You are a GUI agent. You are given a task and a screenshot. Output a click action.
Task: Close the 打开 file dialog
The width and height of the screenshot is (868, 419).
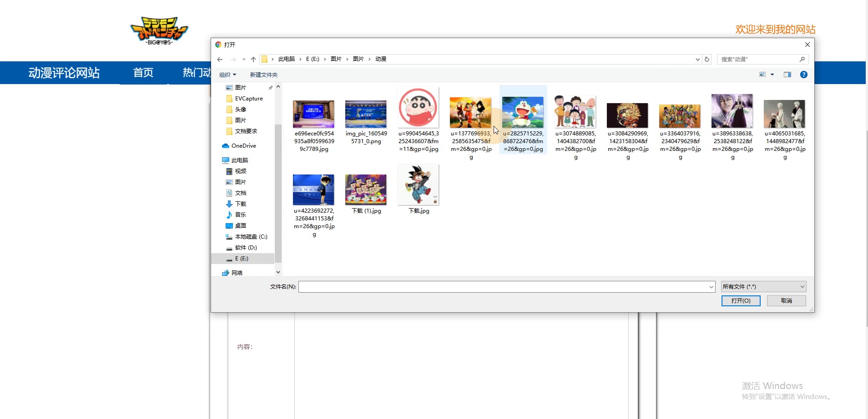click(807, 45)
